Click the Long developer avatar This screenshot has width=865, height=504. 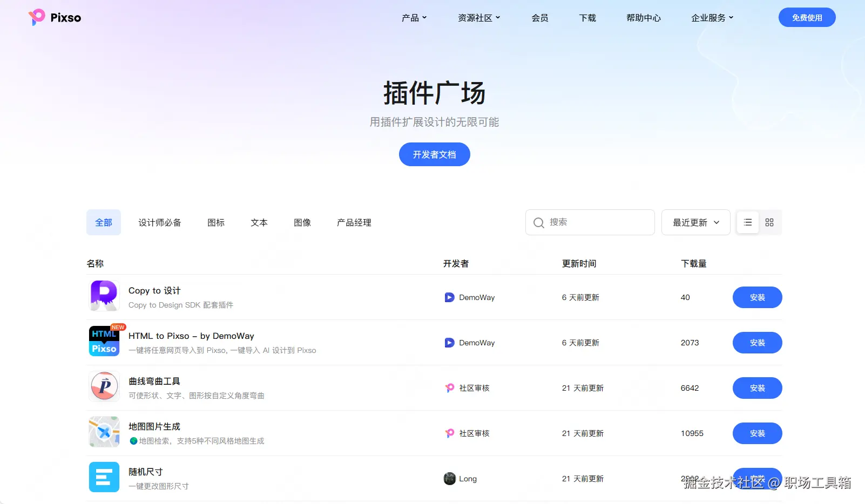pyautogui.click(x=449, y=479)
